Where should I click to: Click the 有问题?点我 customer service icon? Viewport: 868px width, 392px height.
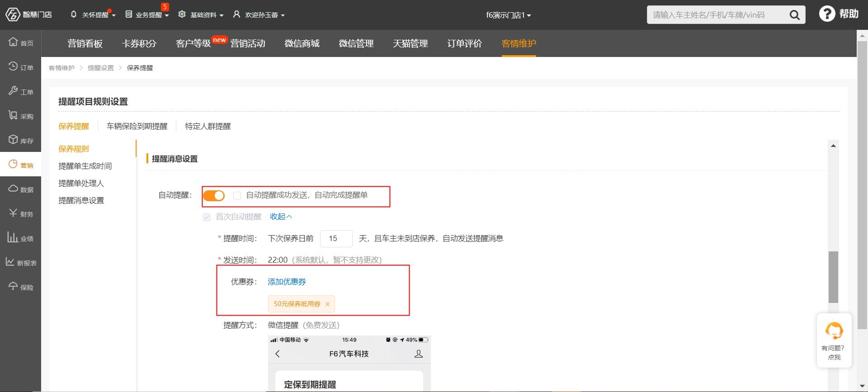(834, 331)
